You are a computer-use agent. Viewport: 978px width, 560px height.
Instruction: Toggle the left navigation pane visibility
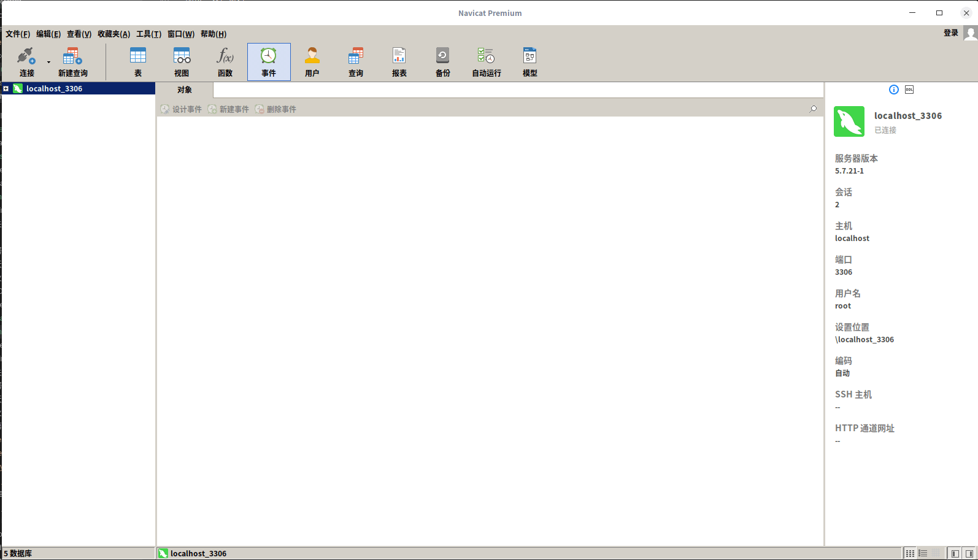(955, 553)
